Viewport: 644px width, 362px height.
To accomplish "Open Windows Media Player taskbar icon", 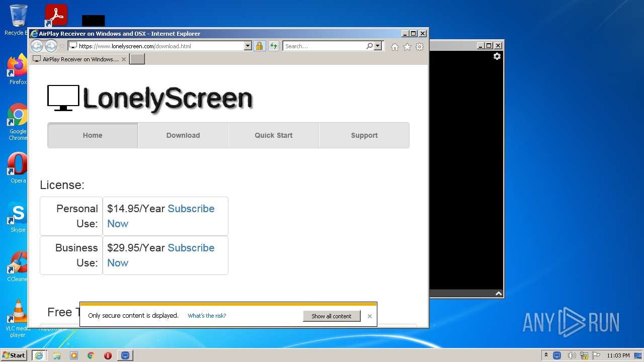I will click(74, 355).
